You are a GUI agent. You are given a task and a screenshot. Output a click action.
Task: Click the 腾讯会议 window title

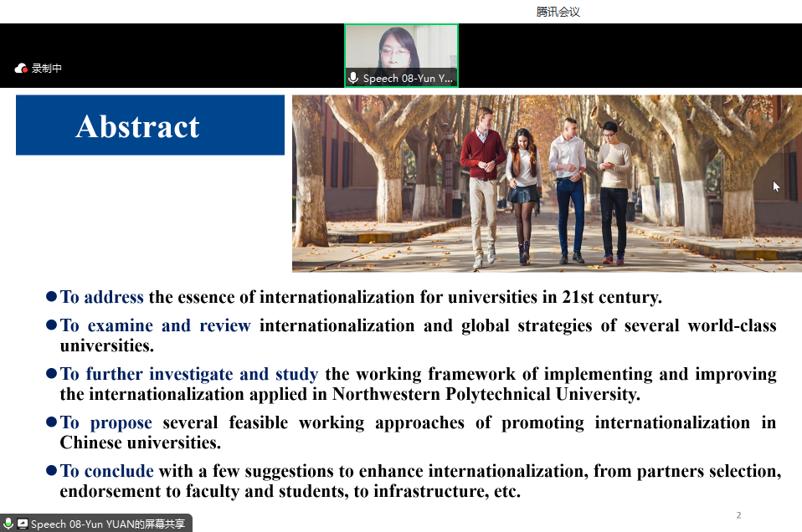[558, 12]
